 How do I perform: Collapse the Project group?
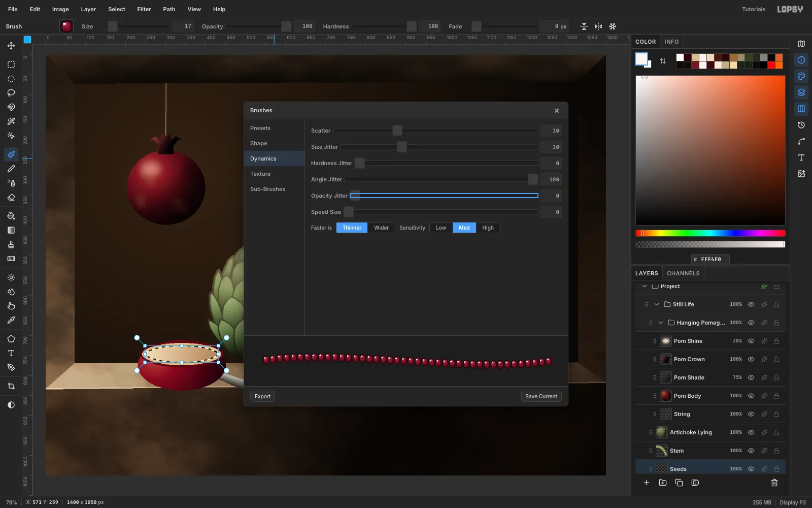click(x=645, y=286)
